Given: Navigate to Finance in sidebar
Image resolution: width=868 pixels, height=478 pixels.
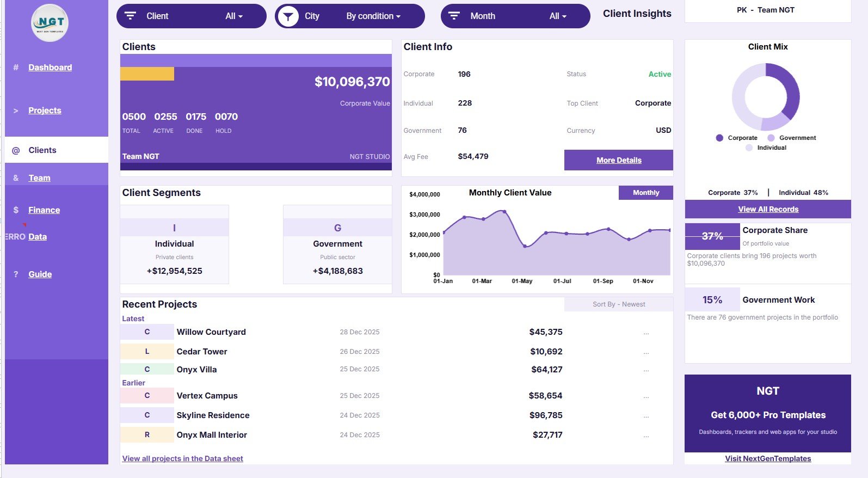Looking at the screenshot, I should pyautogui.click(x=44, y=210).
